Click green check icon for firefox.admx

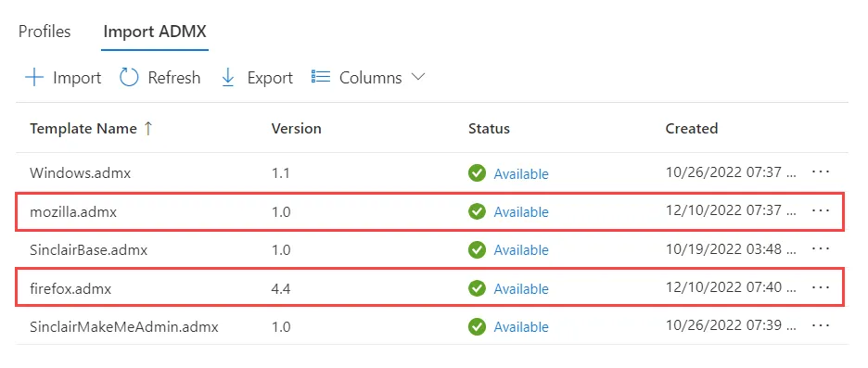coord(477,288)
